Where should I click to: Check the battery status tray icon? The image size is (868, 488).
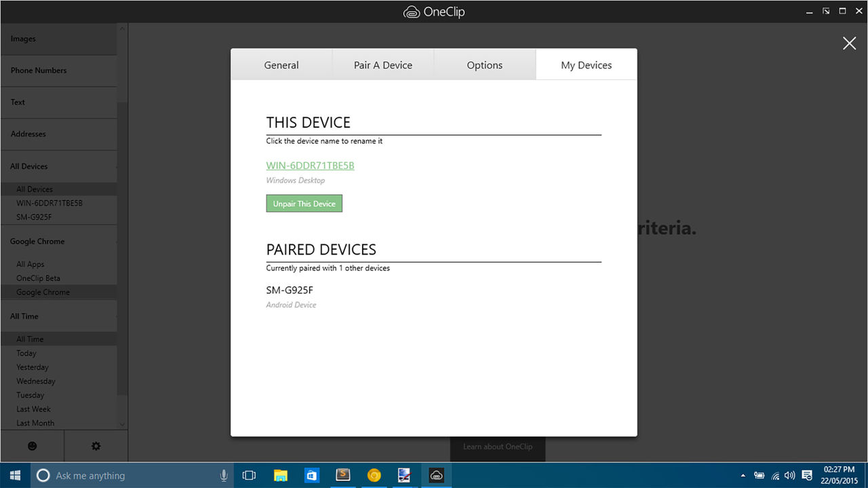point(759,475)
